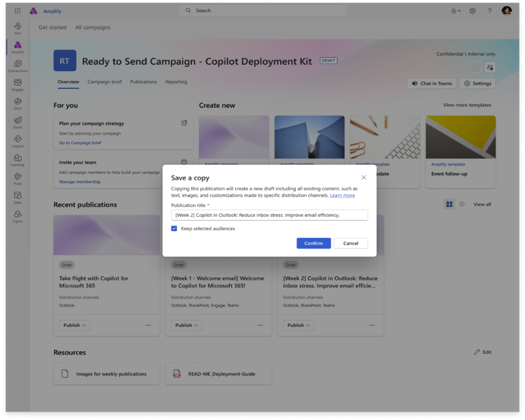Viewport: 525px width, 420px height.
Task: Click the Amplify logo in header
Action: coord(34,10)
